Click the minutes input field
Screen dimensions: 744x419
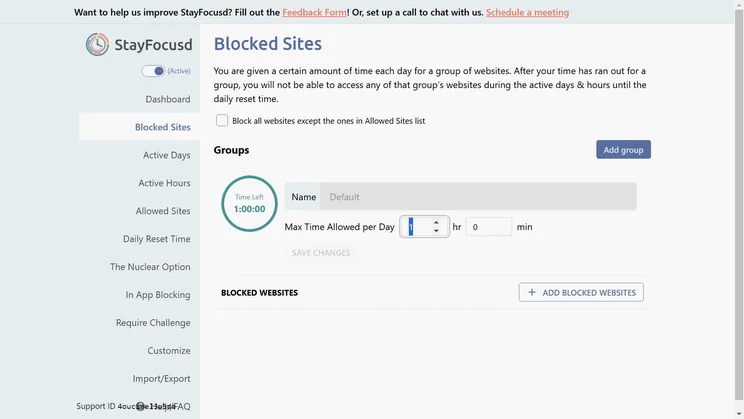(489, 227)
